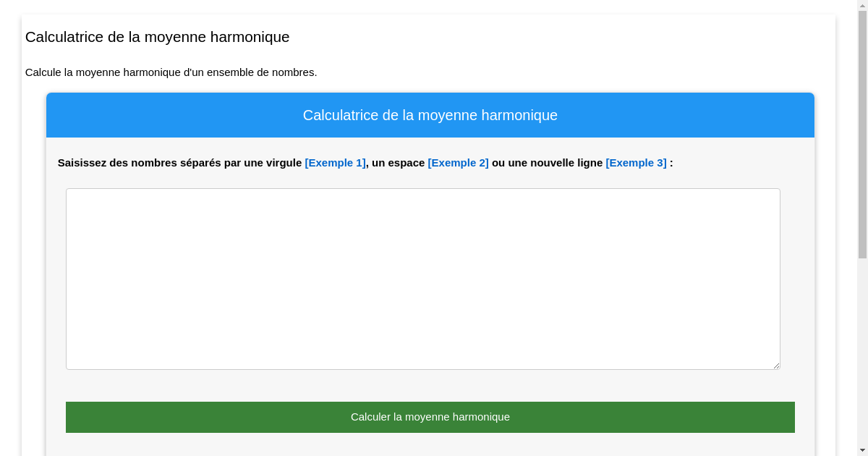The image size is (868, 456).
Task: Open Exemple 2 to fill space-separated numbers
Action: pyautogui.click(x=458, y=163)
